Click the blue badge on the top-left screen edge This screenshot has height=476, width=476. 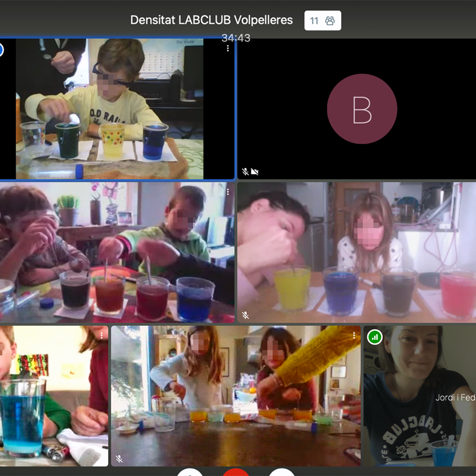click(x=2, y=50)
